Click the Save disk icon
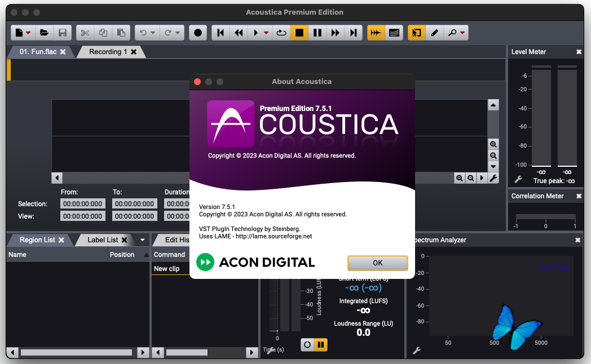This screenshot has height=364, width=591. tap(63, 33)
